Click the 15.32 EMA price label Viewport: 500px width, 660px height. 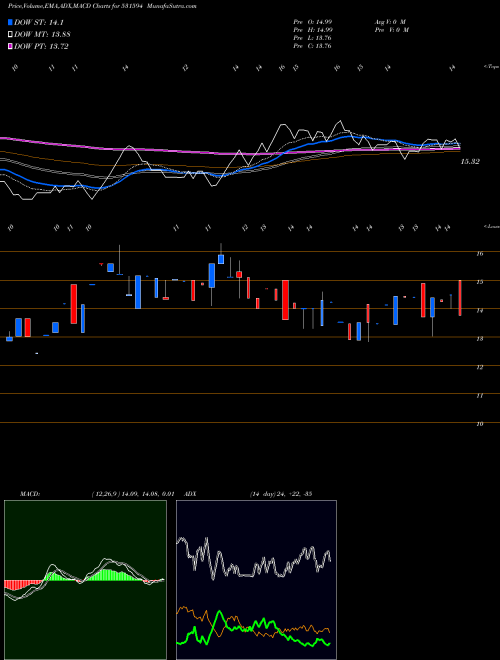click(x=470, y=162)
